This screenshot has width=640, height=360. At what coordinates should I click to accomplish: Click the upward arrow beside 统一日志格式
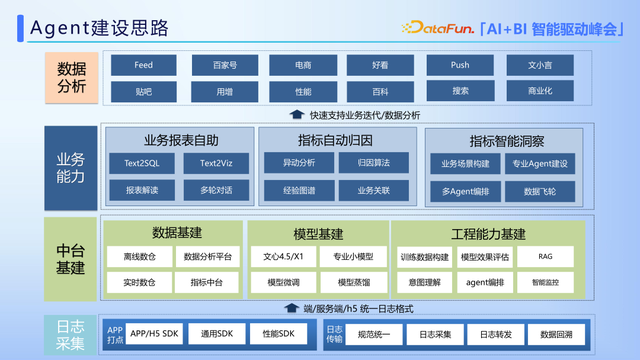[x=291, y=308]
